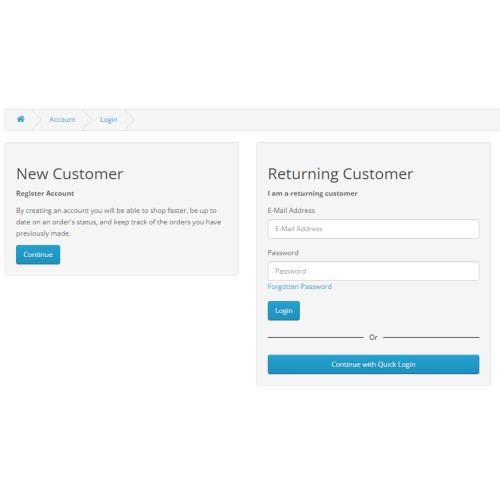500x500 pixels.
Task: Select the New Customer heading
Action: (70, 174)
